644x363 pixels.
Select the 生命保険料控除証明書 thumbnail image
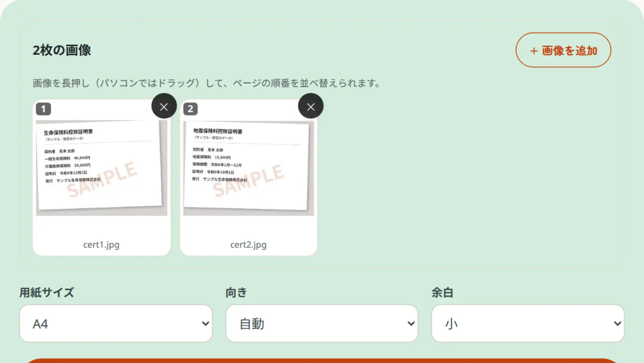click(101, 167)
